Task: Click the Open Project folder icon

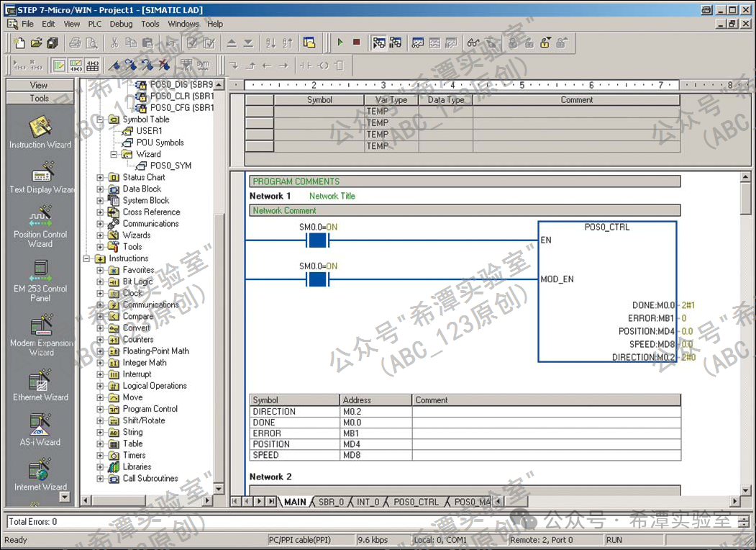Action: click(36, 43)
